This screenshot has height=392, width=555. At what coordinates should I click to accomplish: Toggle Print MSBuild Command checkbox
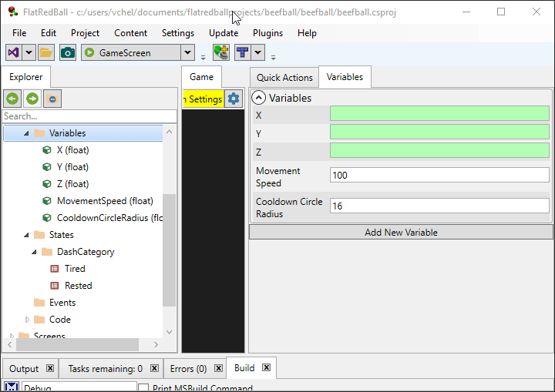point(144,388)
